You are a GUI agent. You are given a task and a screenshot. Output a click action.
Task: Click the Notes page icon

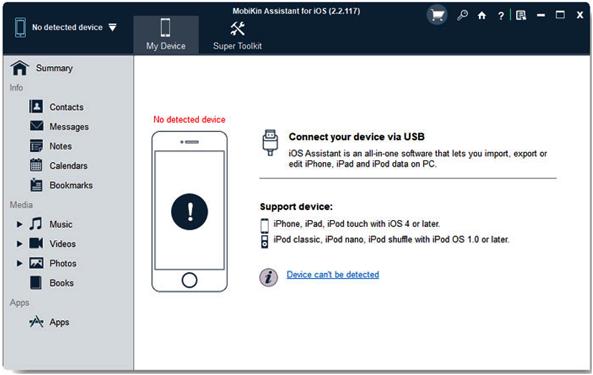pos(36,146)
